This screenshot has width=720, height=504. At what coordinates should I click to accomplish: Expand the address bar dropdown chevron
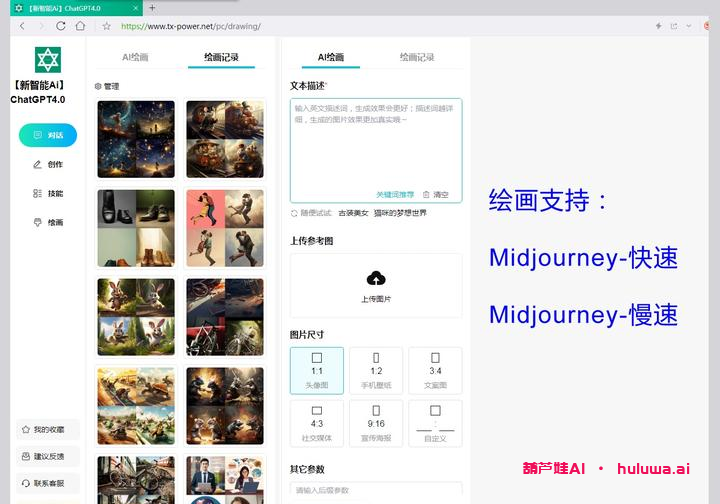coord(689,26)
